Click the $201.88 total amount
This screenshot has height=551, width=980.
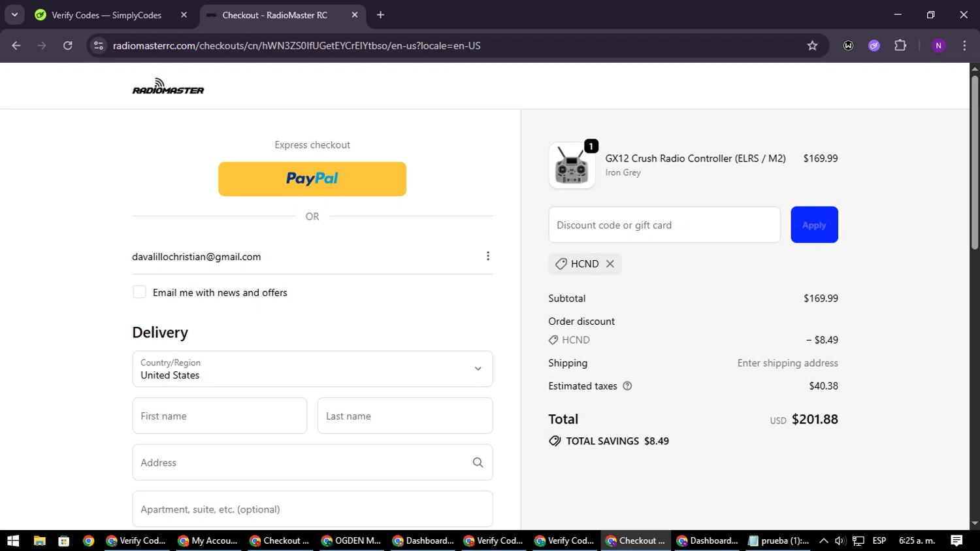[815, 419]
